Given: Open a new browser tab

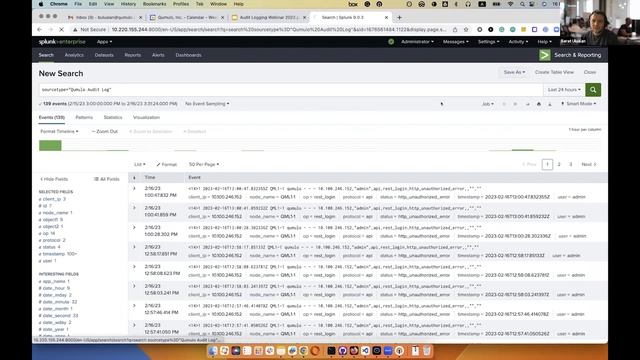Looking at the screenshot, I should pos(399,18).
